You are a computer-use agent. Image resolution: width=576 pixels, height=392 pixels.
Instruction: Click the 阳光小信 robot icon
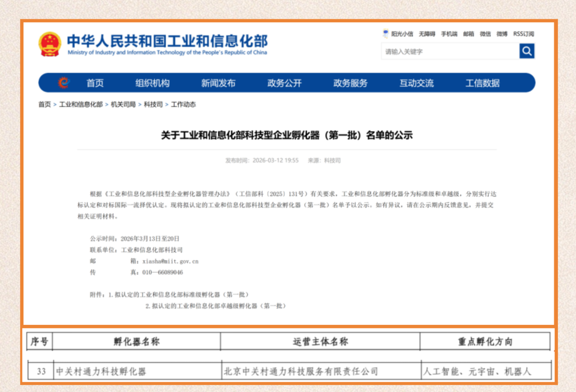[386, 34]
